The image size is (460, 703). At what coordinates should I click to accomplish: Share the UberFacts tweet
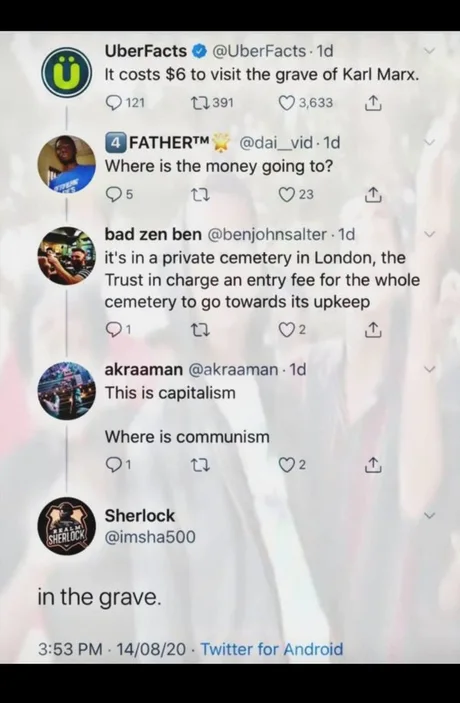[x=373, y=104]
